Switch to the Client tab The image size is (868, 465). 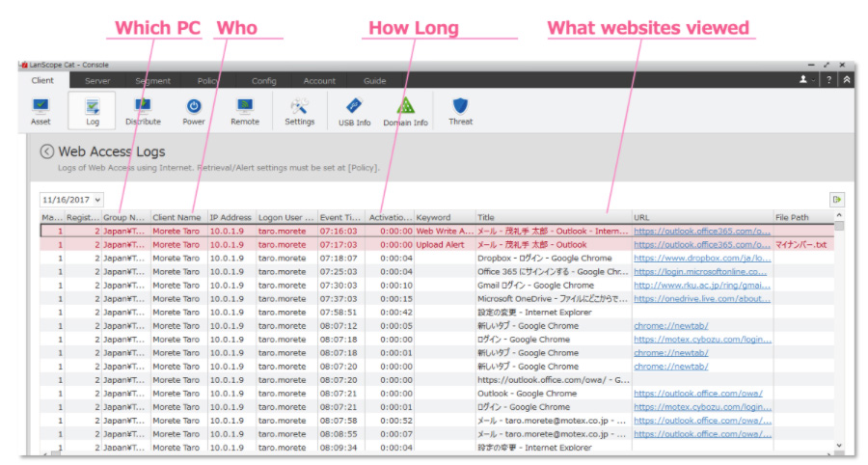[42, 80]
